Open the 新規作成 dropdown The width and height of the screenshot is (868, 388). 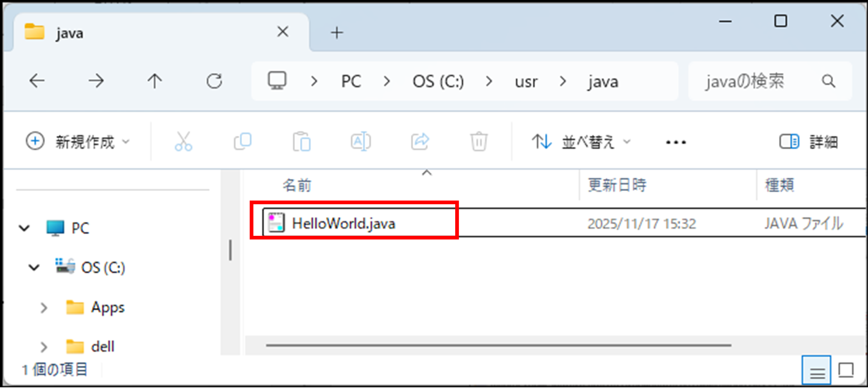click(78, 142)
